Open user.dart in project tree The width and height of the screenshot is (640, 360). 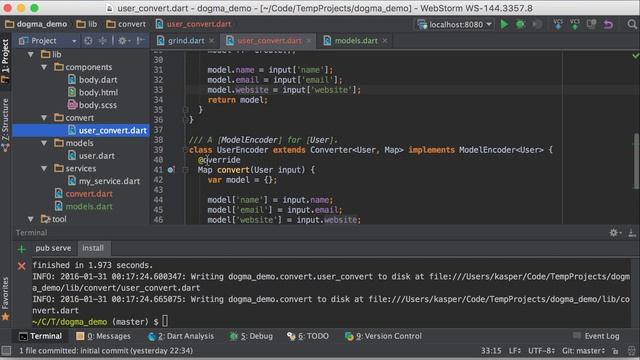point(91,156)
